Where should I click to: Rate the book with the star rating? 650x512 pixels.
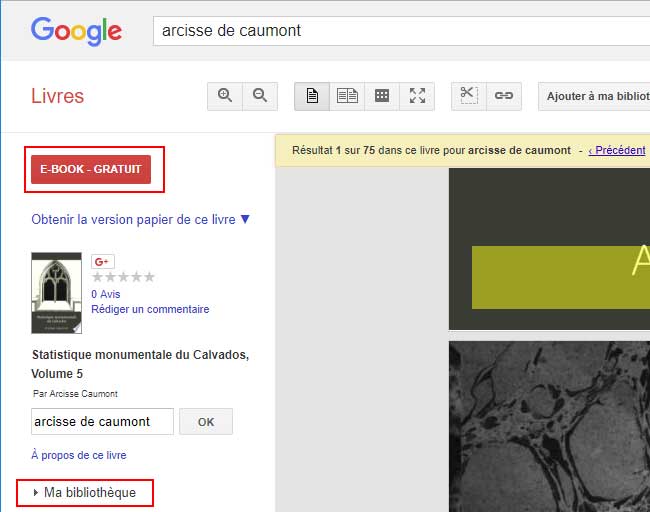pos(123,277)
